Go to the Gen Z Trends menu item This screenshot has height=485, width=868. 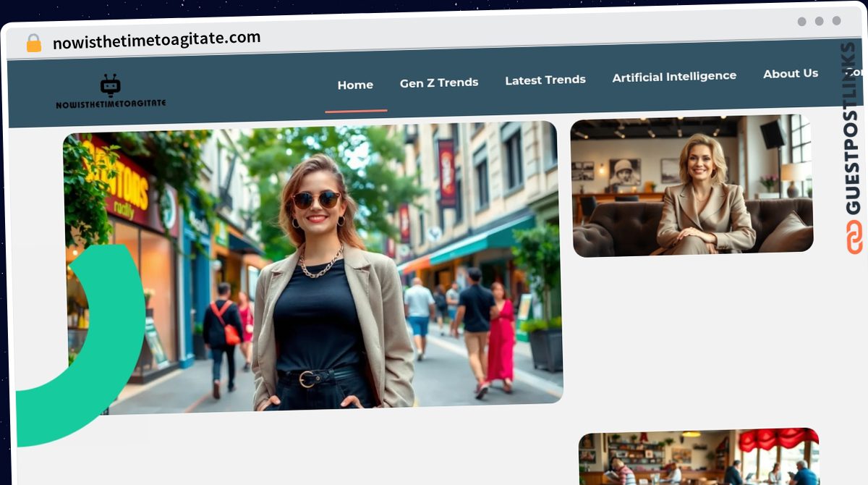(x=439, y=83)
